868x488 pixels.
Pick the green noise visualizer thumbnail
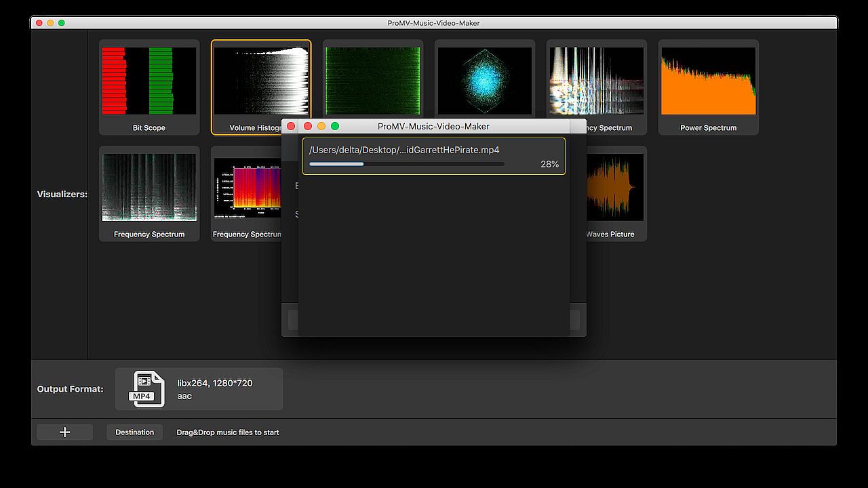coord(372,80)
